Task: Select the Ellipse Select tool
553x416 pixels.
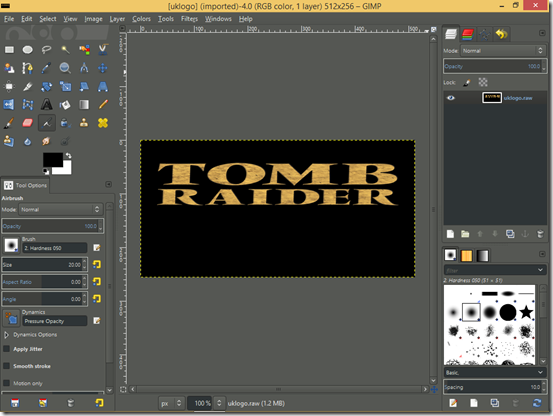Action: click(x=28, y=50)
